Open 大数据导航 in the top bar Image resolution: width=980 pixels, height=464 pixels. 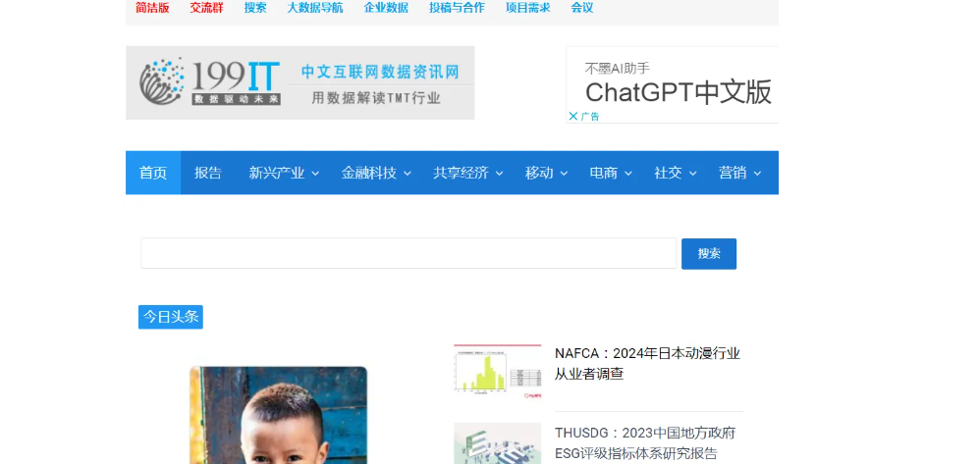[315, 8]
